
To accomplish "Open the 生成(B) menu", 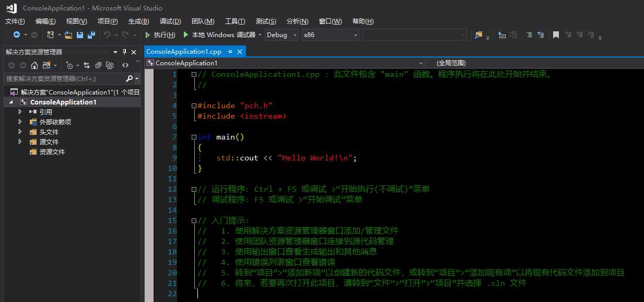I will 138,21.
